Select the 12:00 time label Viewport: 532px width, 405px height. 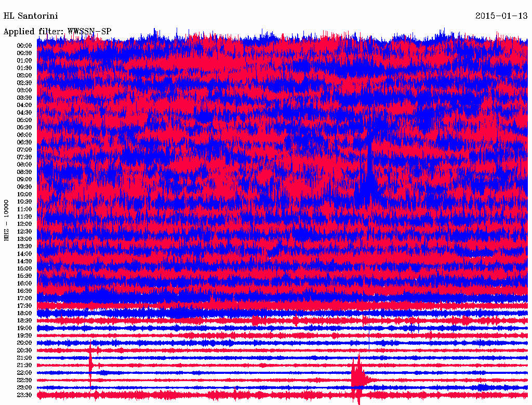(24, 224)
